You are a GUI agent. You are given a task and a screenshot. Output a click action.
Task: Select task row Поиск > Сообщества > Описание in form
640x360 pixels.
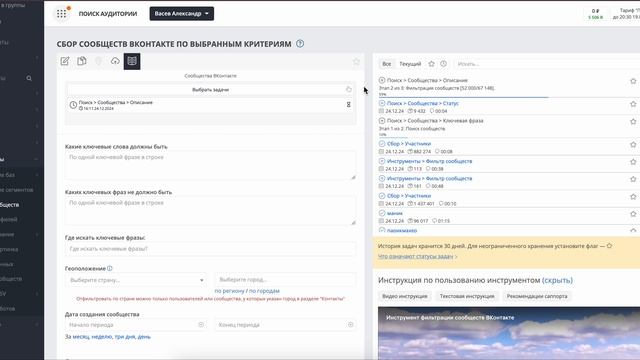tap(210, 105)
